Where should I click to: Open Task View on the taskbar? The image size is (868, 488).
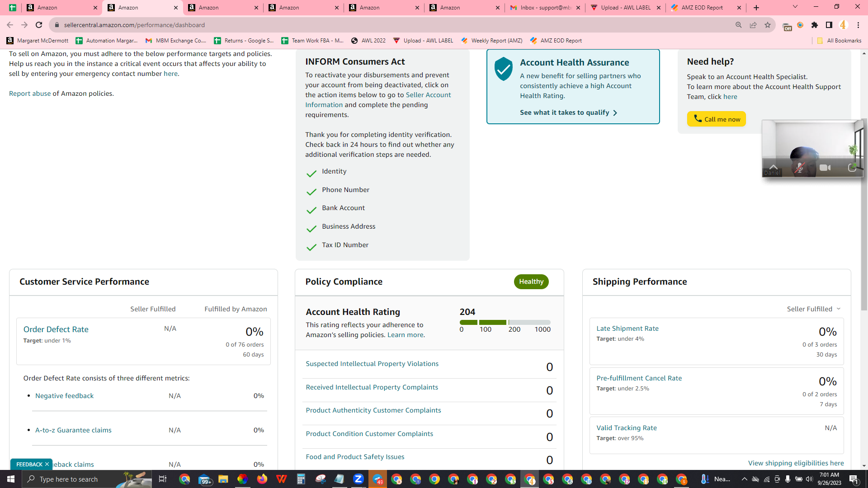163,479
